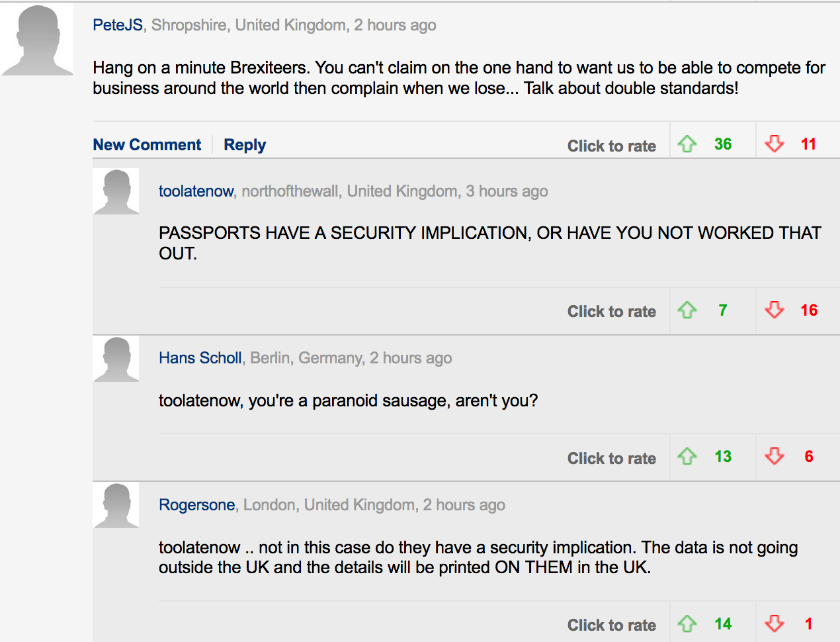Click New Comment link

147,145
